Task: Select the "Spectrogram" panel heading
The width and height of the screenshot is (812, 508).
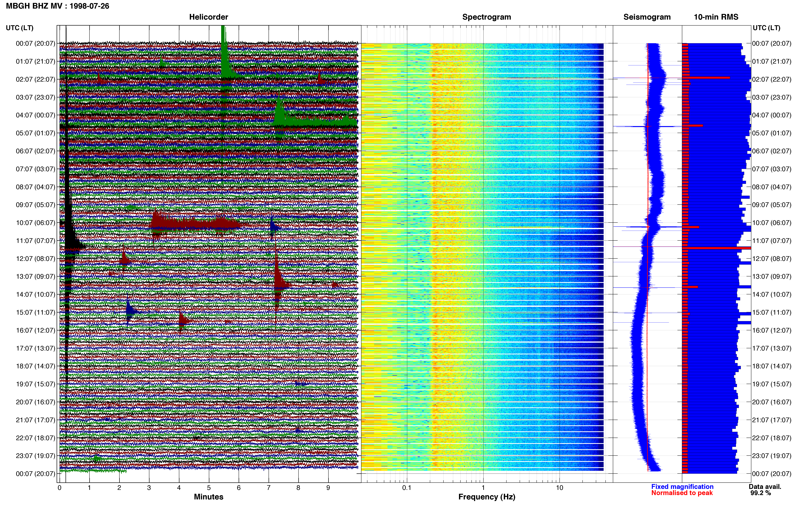Action: click(x=487, y=17)
